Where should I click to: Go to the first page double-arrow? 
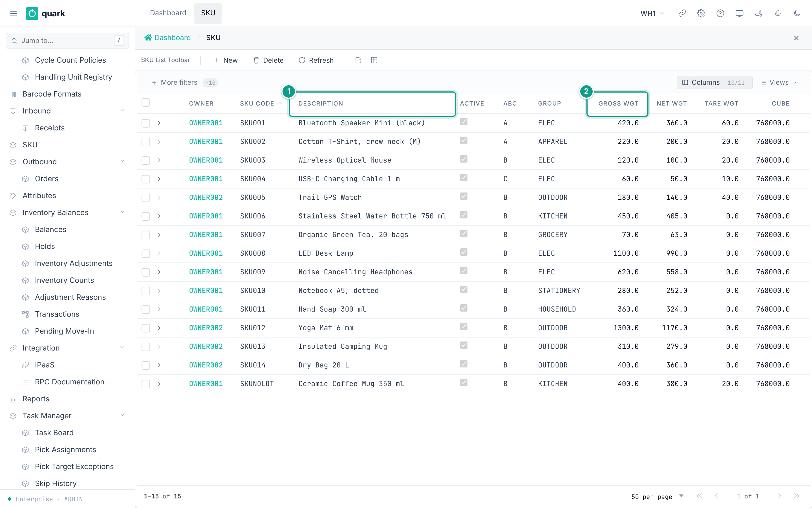[699, 496]
